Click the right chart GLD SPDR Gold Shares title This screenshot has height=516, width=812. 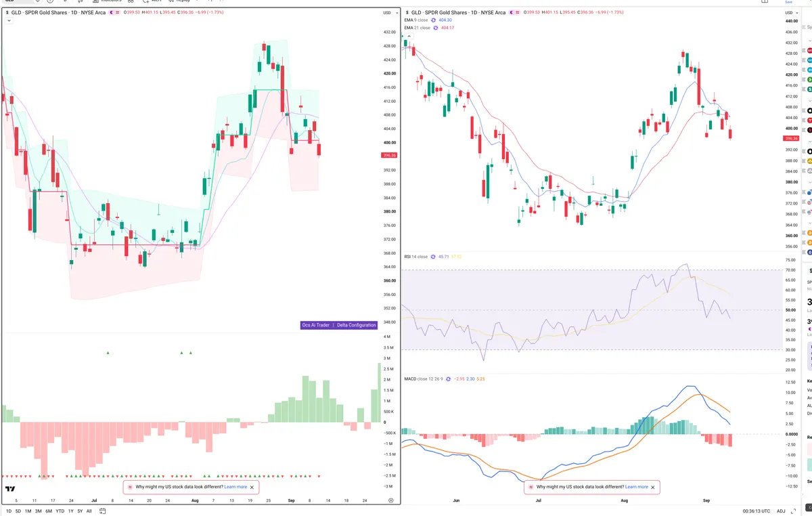[458, 12]
